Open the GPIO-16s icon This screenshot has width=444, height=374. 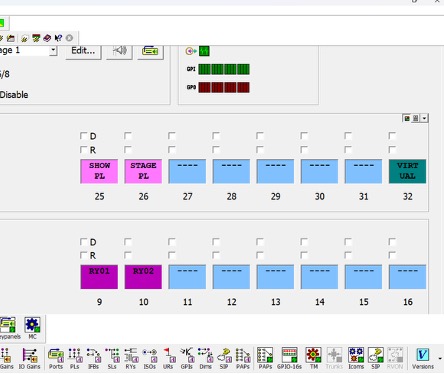tap(289, 358)
